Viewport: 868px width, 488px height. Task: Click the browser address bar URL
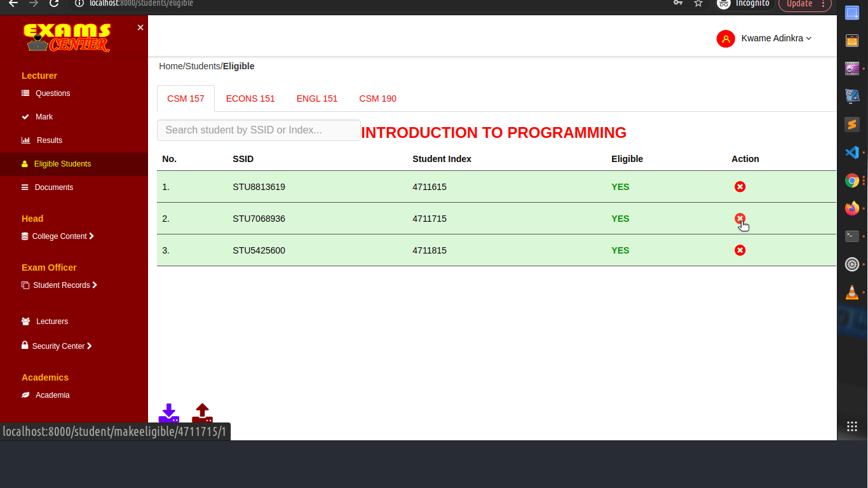[x=141, y=3]
